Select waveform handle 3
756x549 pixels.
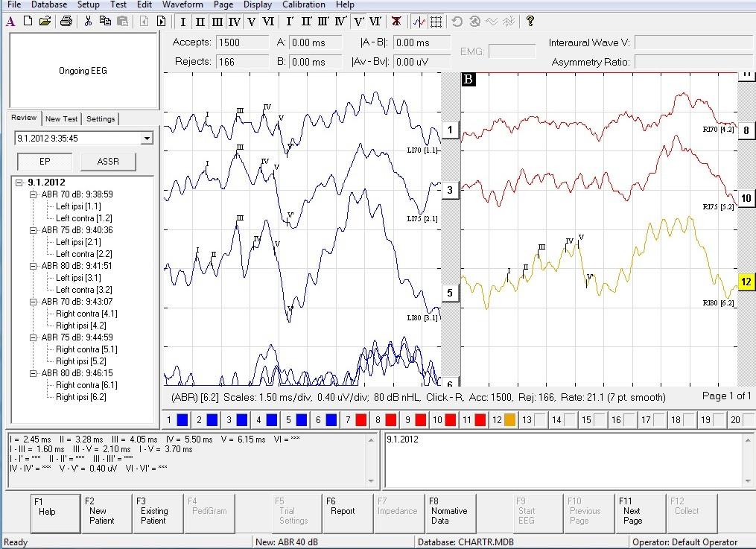click(x=450, y=190)
